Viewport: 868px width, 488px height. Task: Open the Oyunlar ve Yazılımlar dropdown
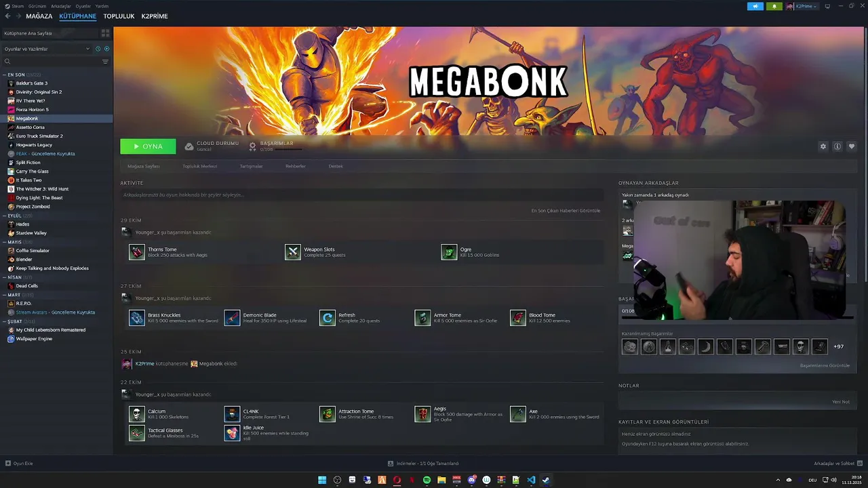click(47, 49)
